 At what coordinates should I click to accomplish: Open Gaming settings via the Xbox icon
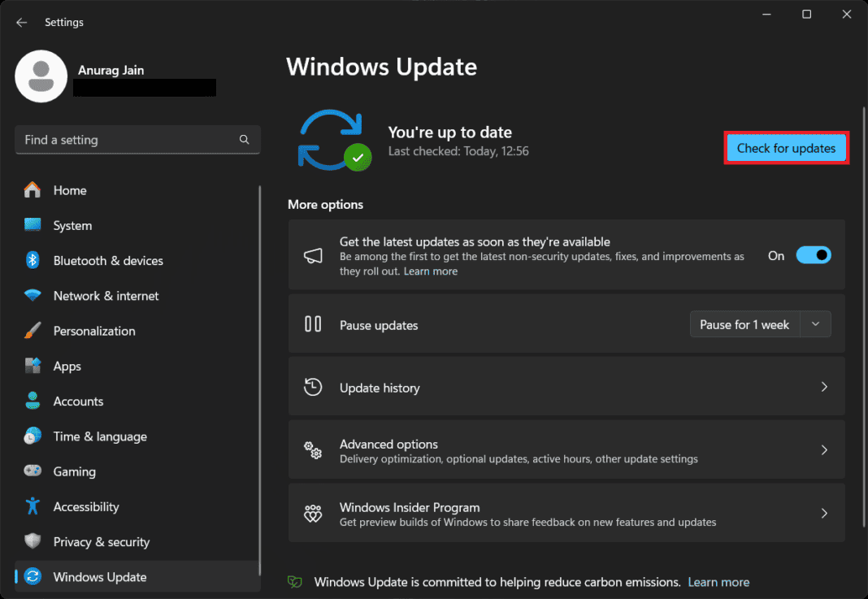point(31,471)
